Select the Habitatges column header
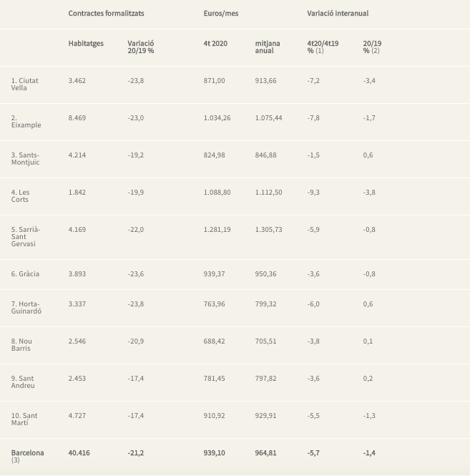The width and height of the screenshot is (470, 476). pyautogui.click(x=86, y=44)
